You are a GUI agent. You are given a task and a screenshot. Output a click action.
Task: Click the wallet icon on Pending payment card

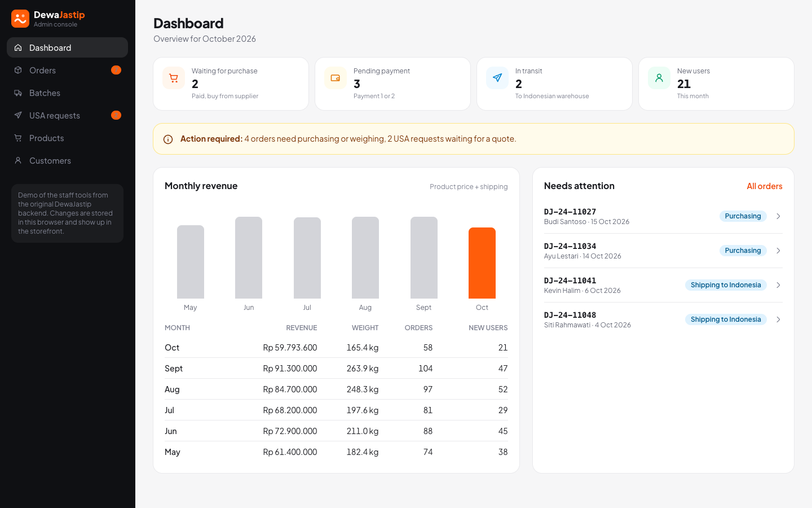(336, 78)
